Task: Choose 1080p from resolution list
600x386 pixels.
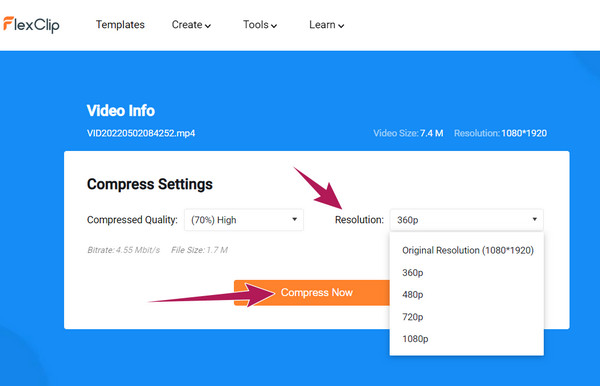Action: point(415,339)
